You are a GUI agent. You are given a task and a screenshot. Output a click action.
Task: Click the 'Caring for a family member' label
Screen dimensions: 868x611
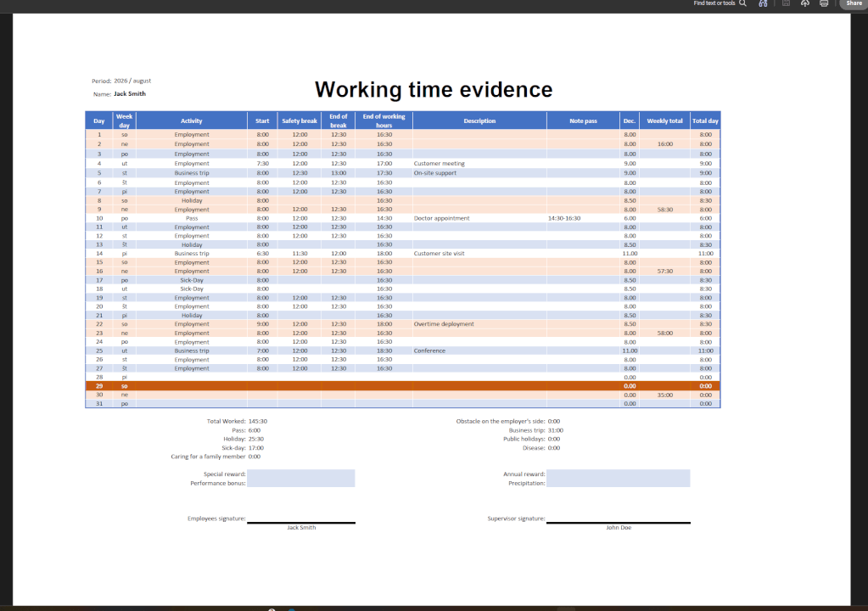(x=208, y=457)
